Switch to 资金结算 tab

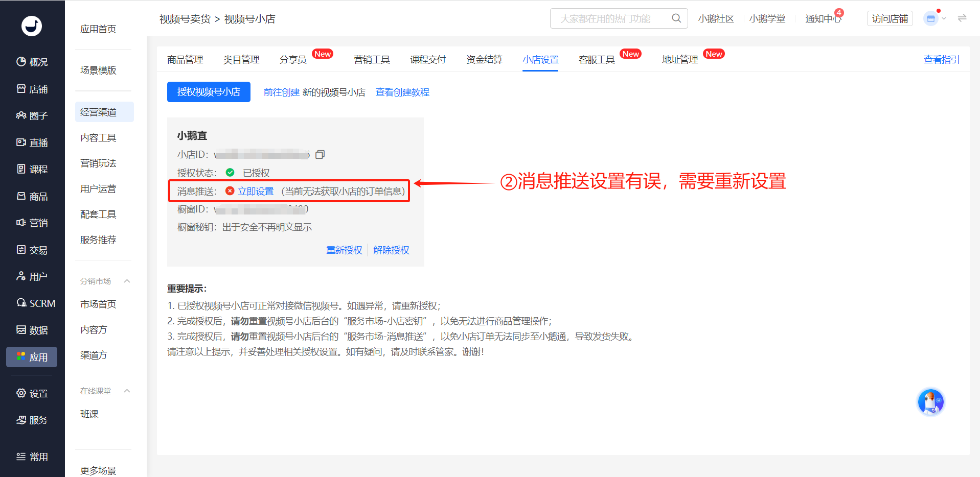[x=484, y=60]
